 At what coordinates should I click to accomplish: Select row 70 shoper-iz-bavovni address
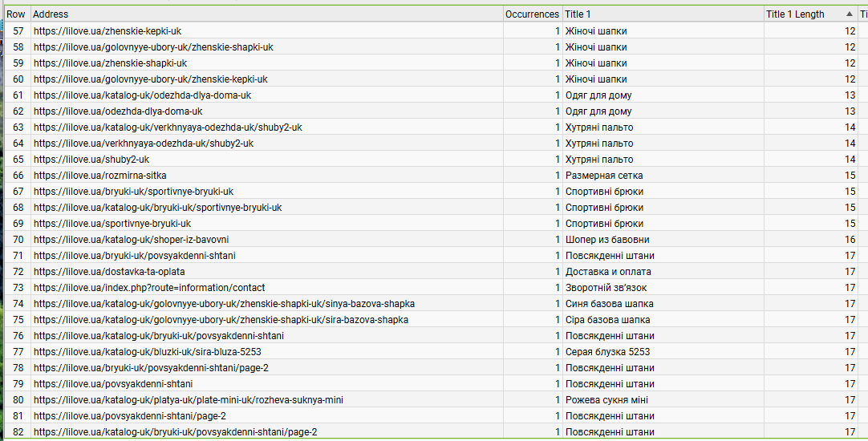click(x=132, y=240)
